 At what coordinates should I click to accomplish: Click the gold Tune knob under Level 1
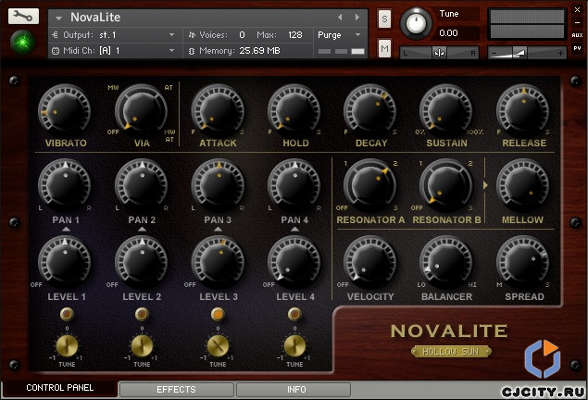click(67, 346)
